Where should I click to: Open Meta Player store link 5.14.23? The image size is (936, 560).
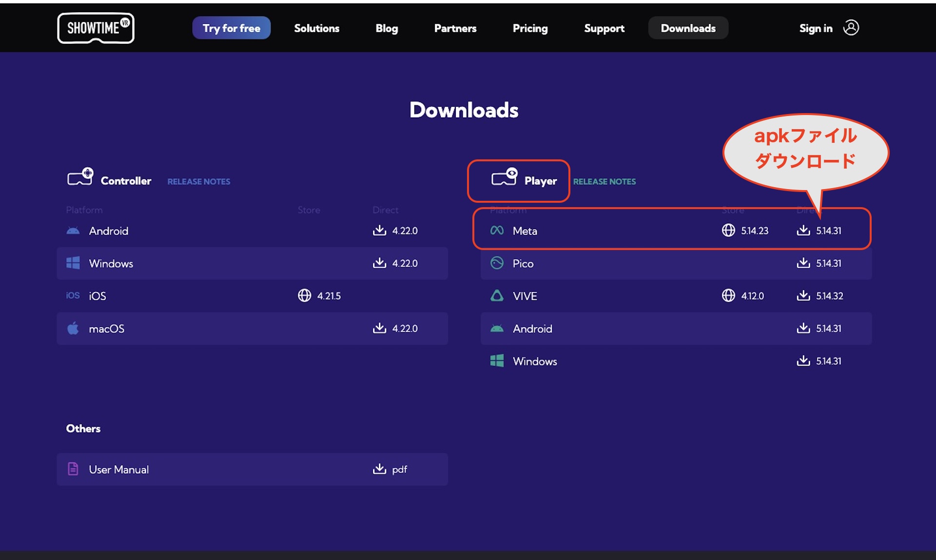pyautogui.click(x=728, y=231)
